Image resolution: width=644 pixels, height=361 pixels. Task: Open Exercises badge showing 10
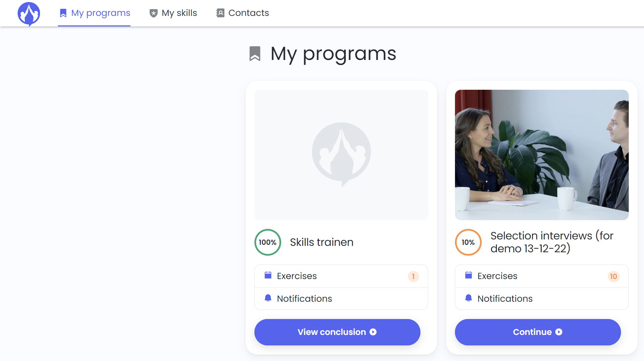click(614, 276)
